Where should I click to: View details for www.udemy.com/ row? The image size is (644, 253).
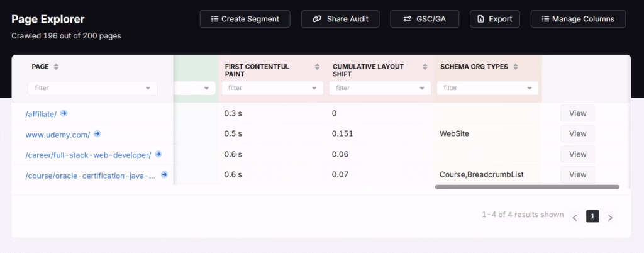click(577, 133)
